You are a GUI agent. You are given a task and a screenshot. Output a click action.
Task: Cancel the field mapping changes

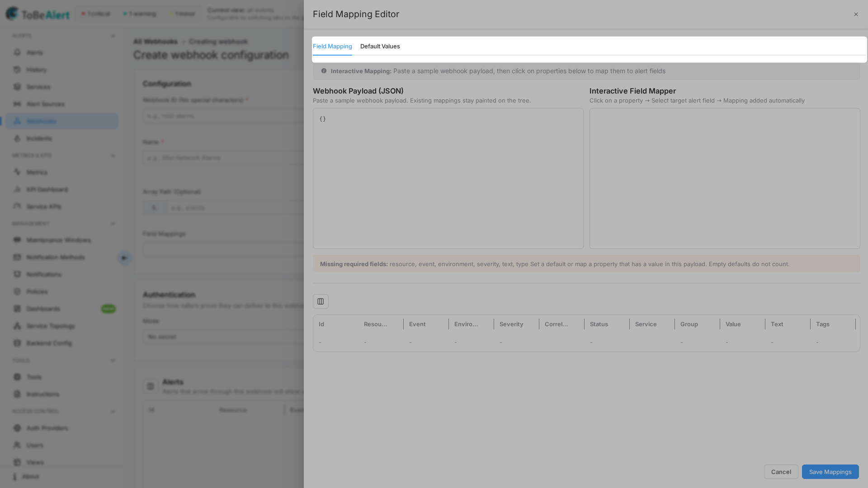click(x=781, y=472)
